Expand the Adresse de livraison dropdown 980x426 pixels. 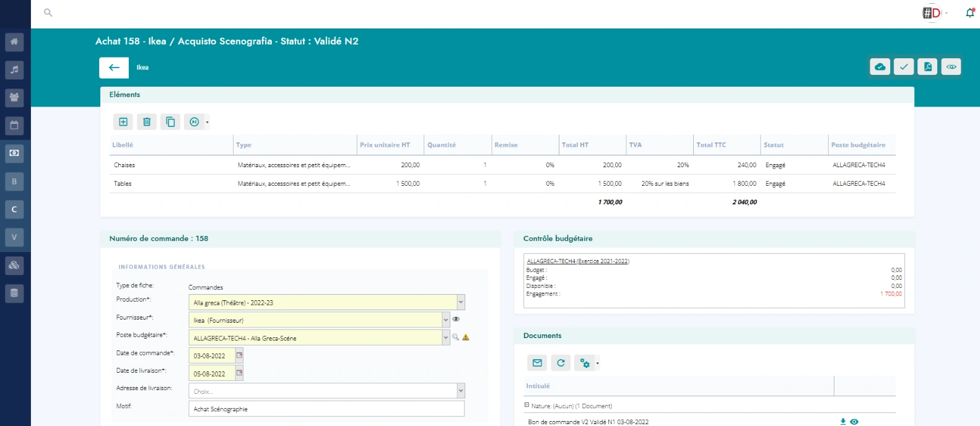(x=460, y=391)
